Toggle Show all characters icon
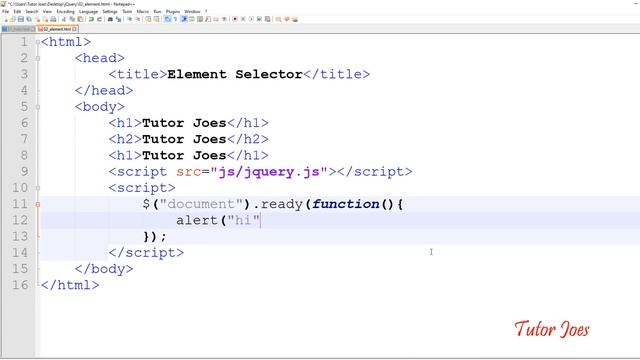 click(175, 19)
